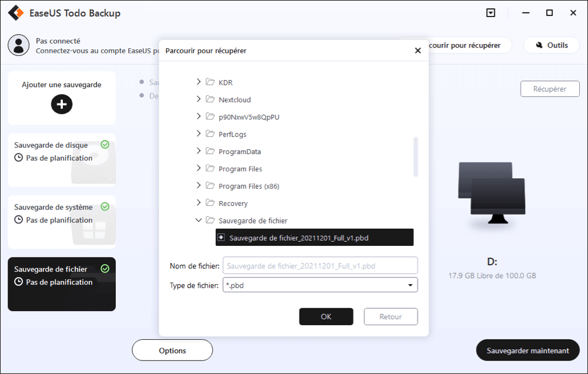Image resolution: width=588 pixels, height=374 pixels.
Task: Expand the PerfLogs folder
Action: (198, 133)
